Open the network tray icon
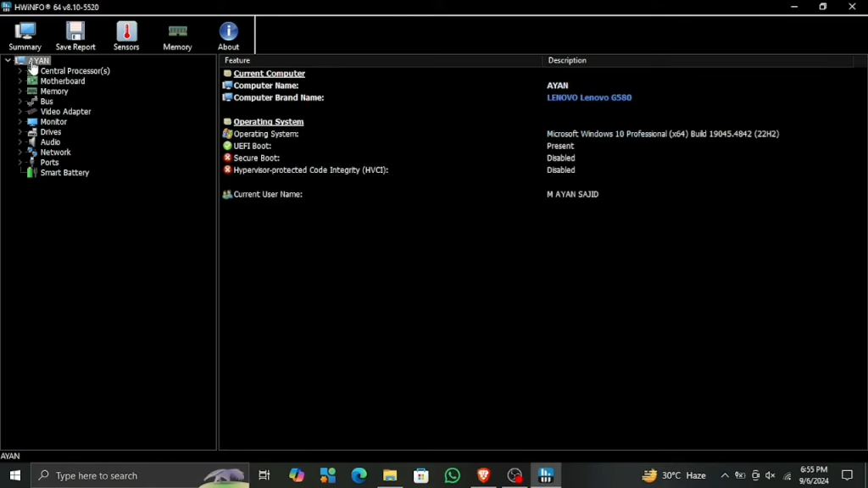This screenshot has height=488, width=868. click(x=787, y=476)
